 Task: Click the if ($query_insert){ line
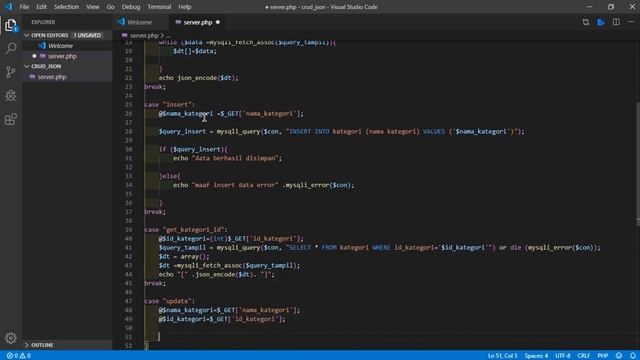[193, 149]
